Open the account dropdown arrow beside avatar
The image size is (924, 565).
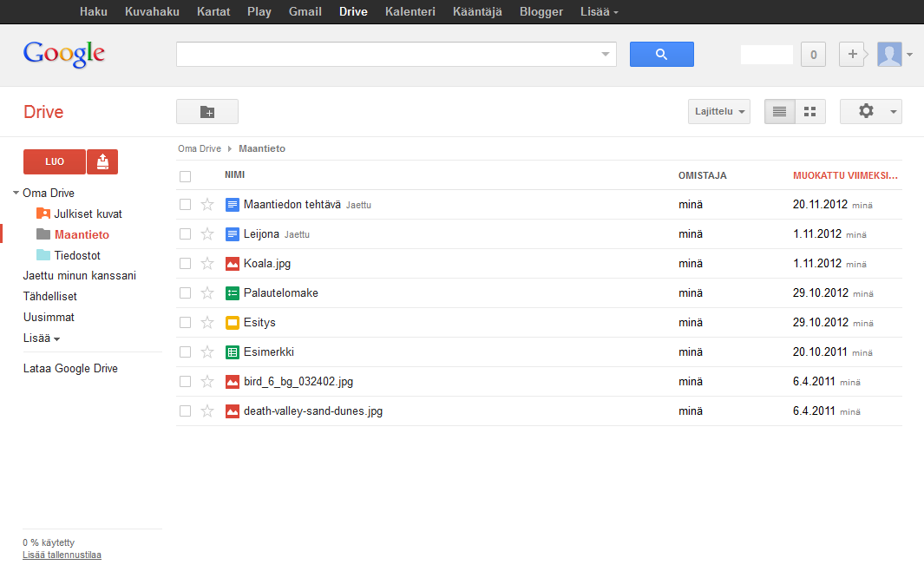[910, 55]
